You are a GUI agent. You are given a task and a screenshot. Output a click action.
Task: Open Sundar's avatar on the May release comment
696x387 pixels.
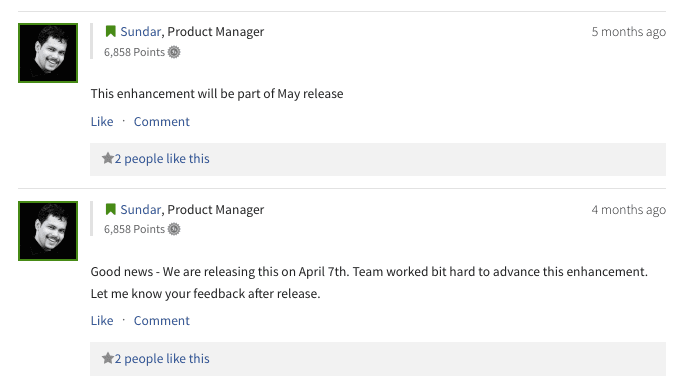48,53
